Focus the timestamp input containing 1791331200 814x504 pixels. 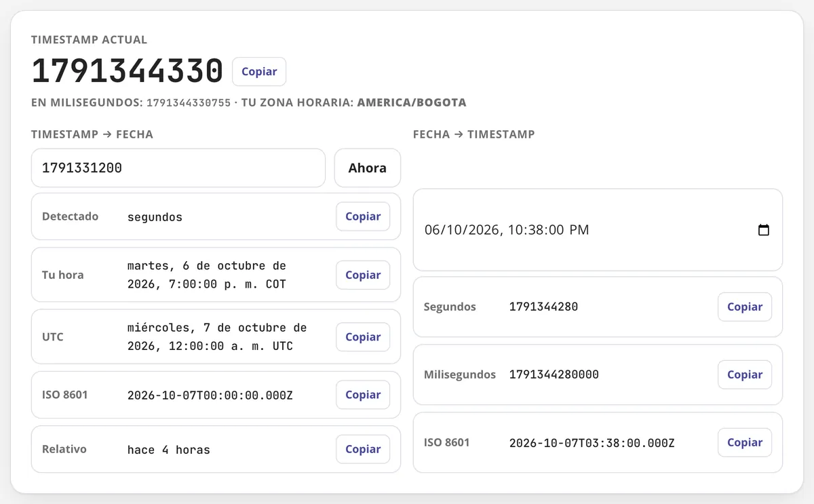coord(178,168)
